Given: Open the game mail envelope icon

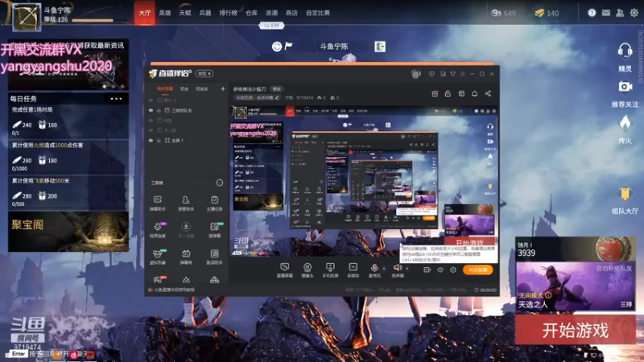Looking at the screenshot, I should 606,13.
